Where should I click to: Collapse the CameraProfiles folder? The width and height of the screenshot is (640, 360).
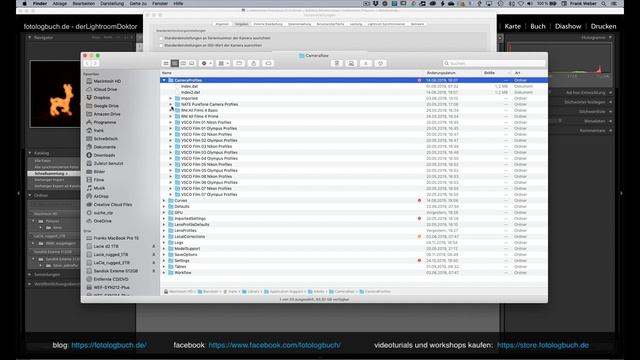point(164,80)
